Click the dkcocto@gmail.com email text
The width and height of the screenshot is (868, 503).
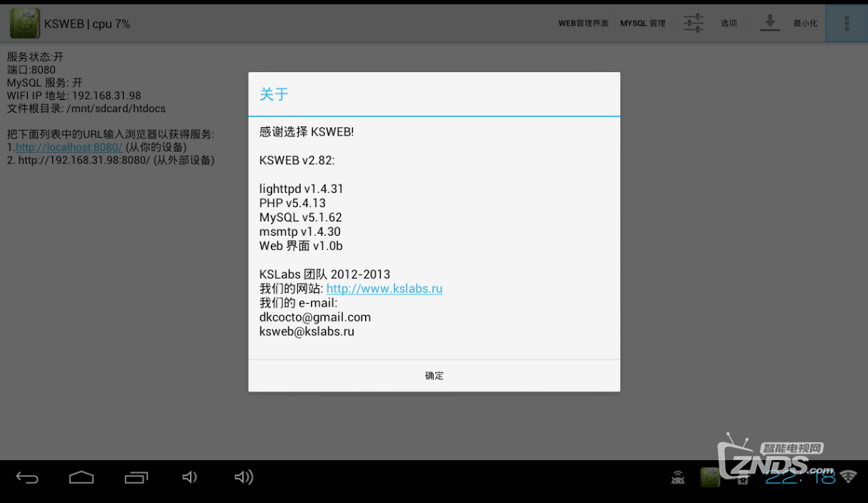point(315,317)
